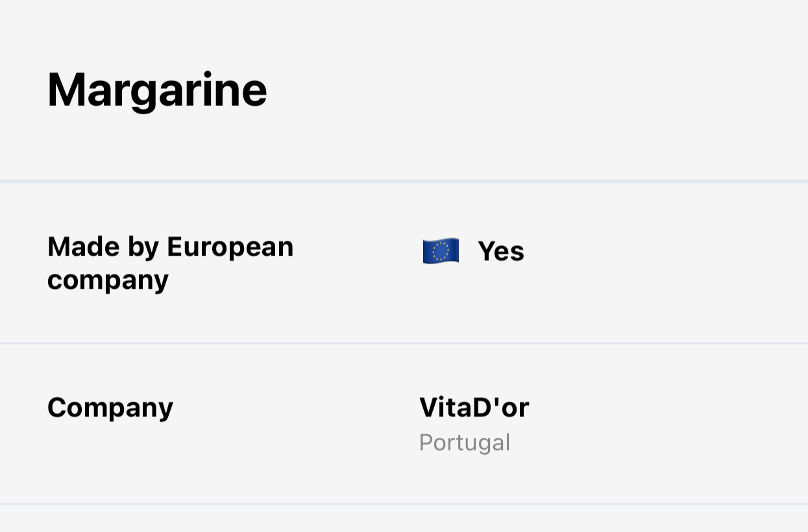Click divider between European and Company rows
Image resolution: width=808 pixels, height=532 pixels.
tap(404, 343)
